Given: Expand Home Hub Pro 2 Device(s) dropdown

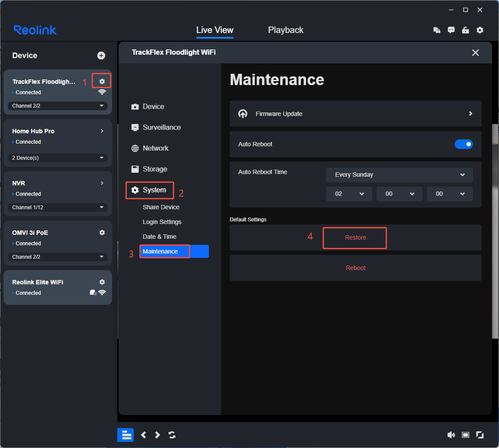Looking at the screenshot, I should (x=58, y=158).
